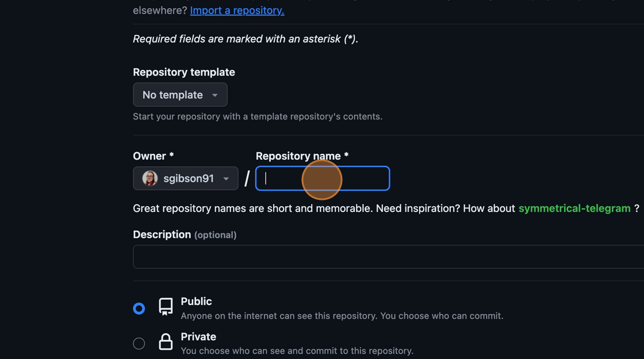
Task: Choose Public visibility for the repository
Action: tap(139, 308)
